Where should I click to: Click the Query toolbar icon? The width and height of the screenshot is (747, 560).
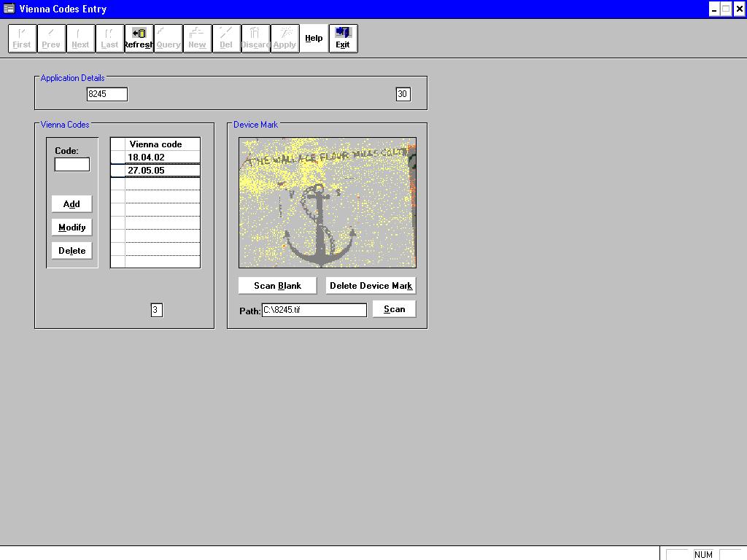pyautogui.click(x=168, y=39)
